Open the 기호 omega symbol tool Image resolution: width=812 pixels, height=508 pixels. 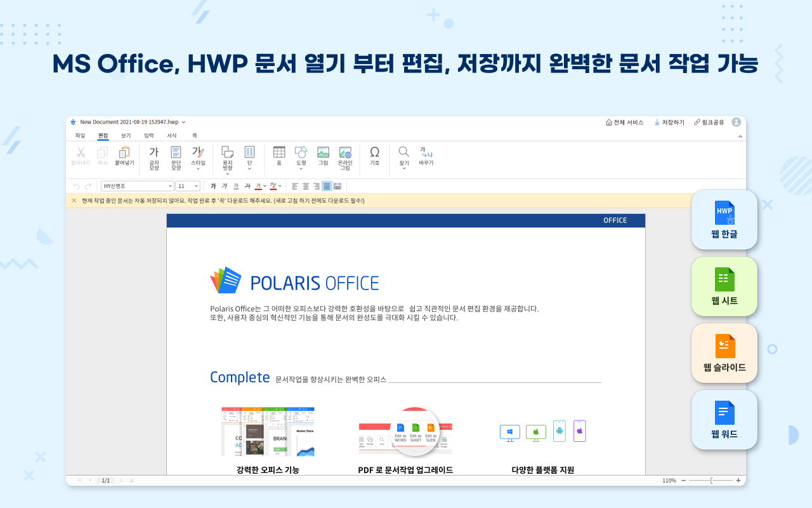pos(374,152)
